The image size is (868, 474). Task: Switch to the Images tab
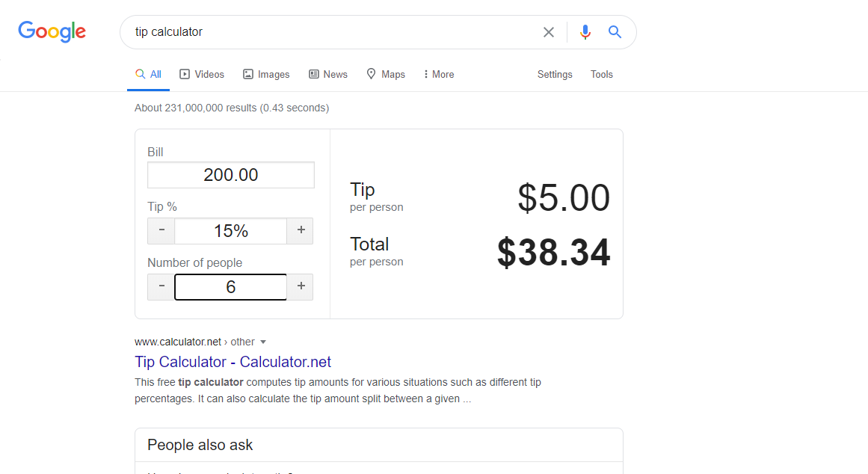(266, 75)
